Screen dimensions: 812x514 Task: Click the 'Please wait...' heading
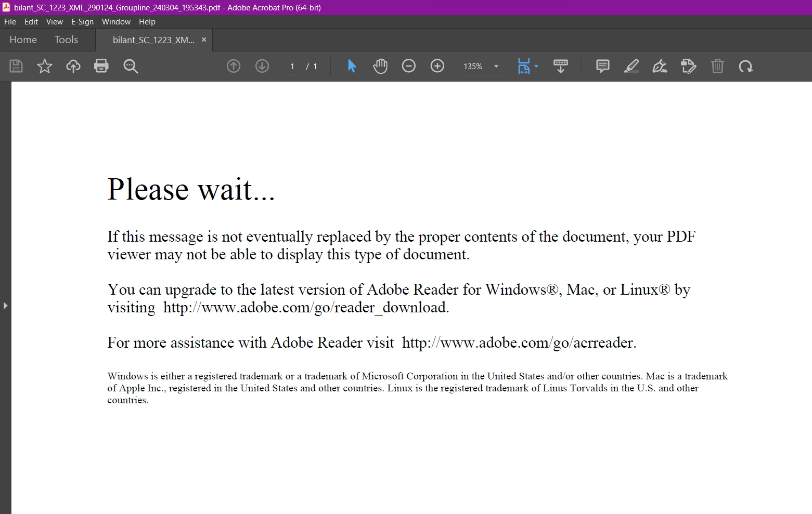click(191, 189)
